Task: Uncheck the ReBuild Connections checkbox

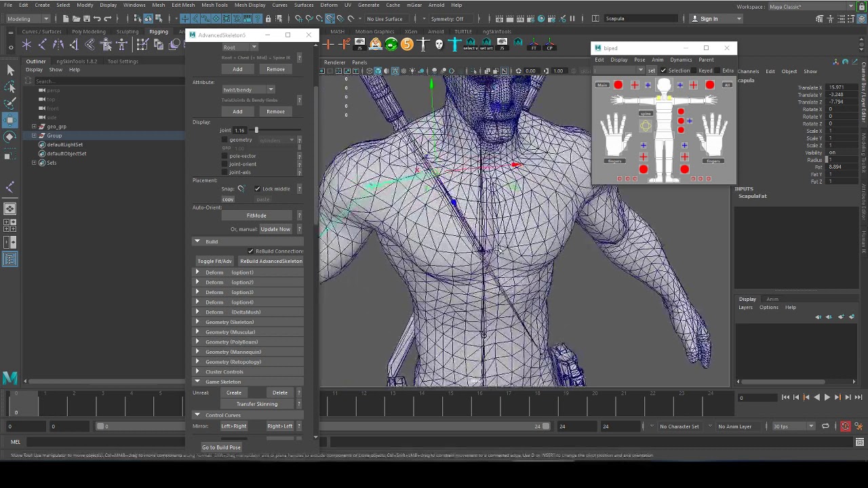Action: point(250,251)
